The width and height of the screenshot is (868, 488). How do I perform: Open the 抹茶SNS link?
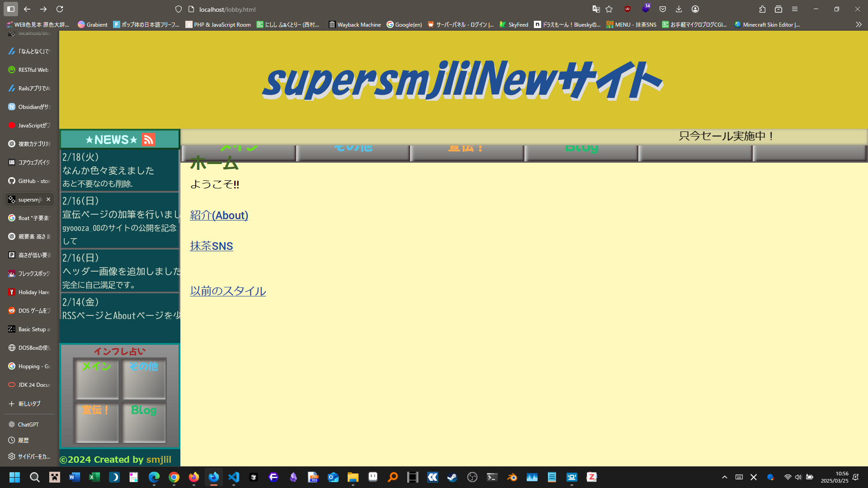coord(211,246)
